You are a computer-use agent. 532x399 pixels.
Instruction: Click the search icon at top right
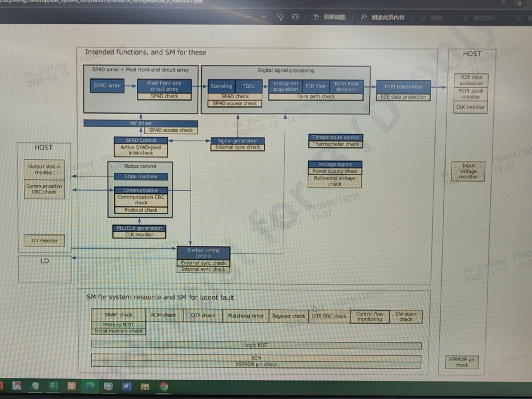coord(503,2)
